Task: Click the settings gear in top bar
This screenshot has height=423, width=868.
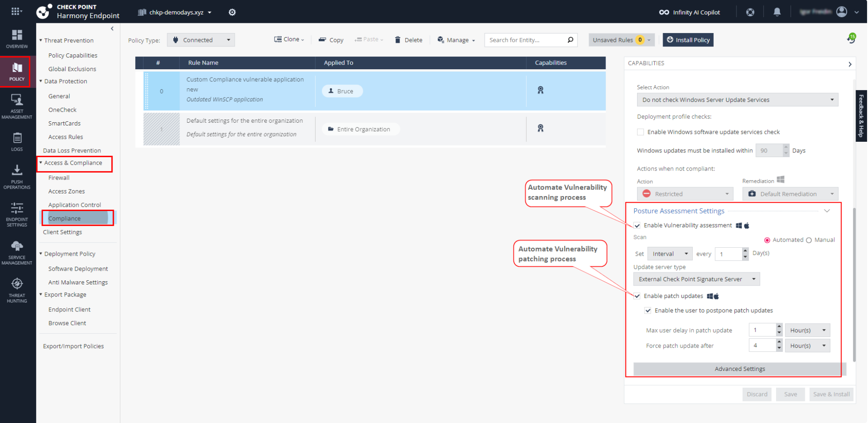Action: 232,12
